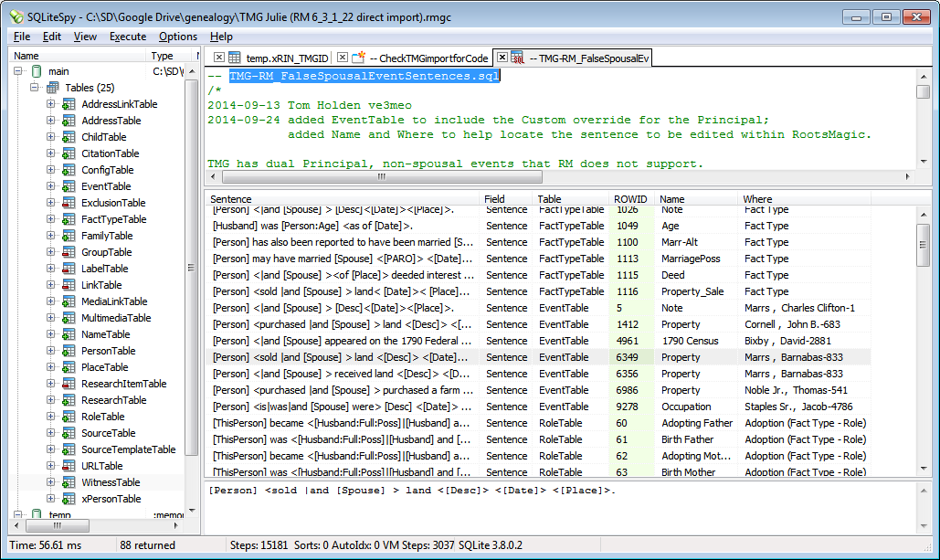
Task: Select the result row with ROWID 4961
Action: pos(538,341)
